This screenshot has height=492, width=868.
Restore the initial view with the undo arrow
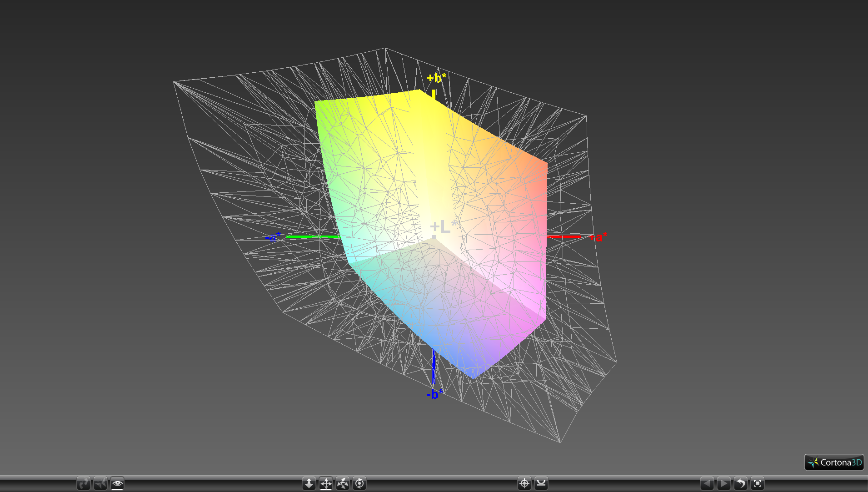tap(741, 483)
